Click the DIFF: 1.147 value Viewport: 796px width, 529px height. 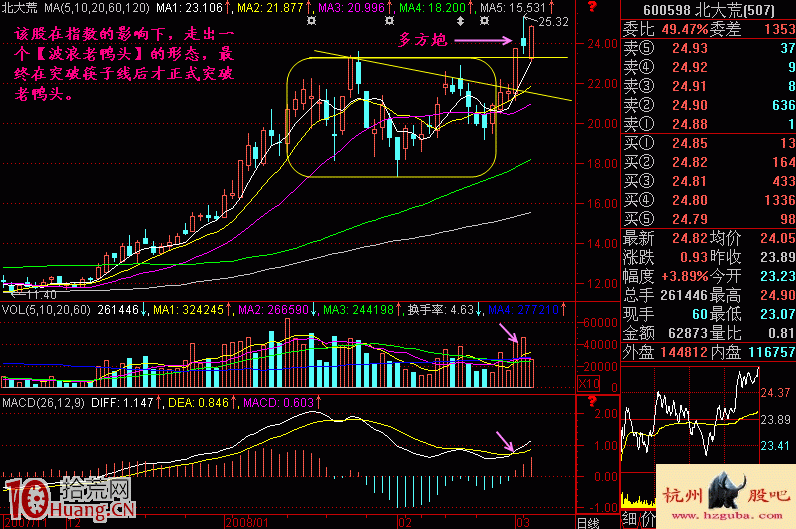pyautogui.click(x=122, y=403)
